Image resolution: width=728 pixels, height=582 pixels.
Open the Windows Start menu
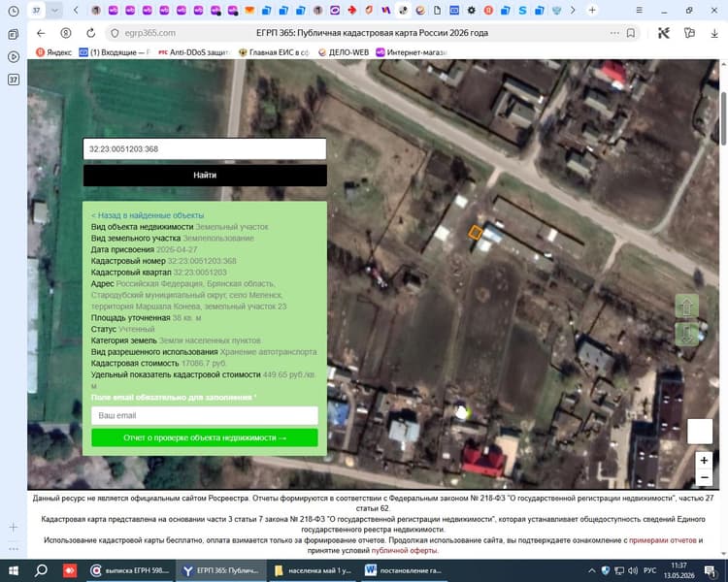point(14,571)
